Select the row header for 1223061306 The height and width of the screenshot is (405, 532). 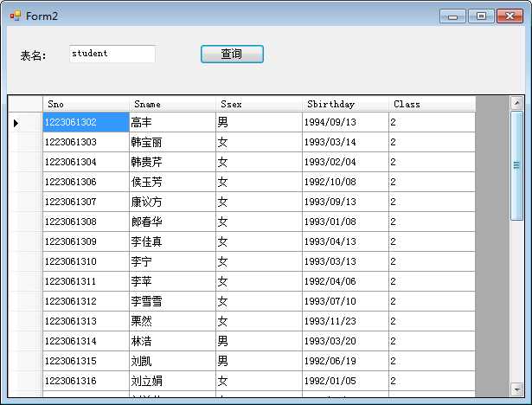click(25, 182)
